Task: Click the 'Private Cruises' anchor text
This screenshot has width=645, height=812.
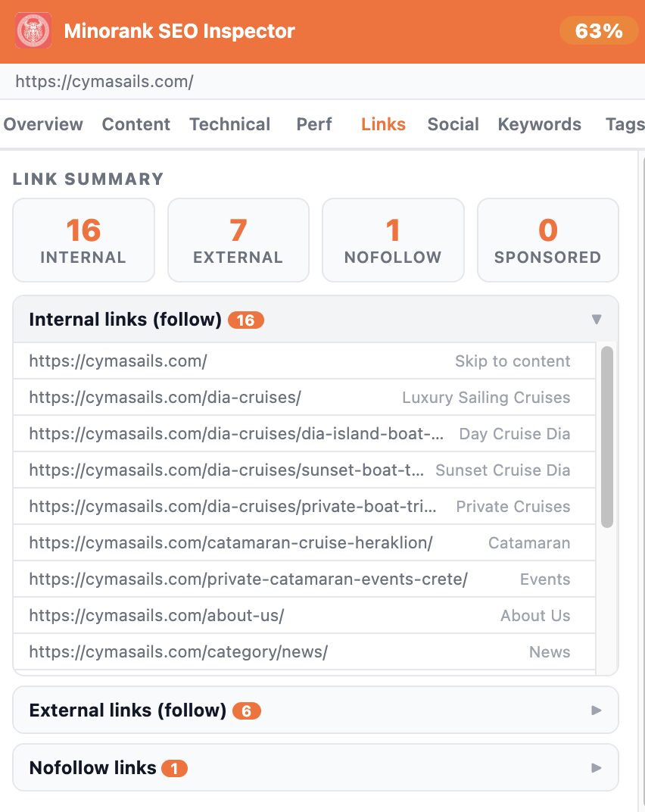Action: (513, 506)
